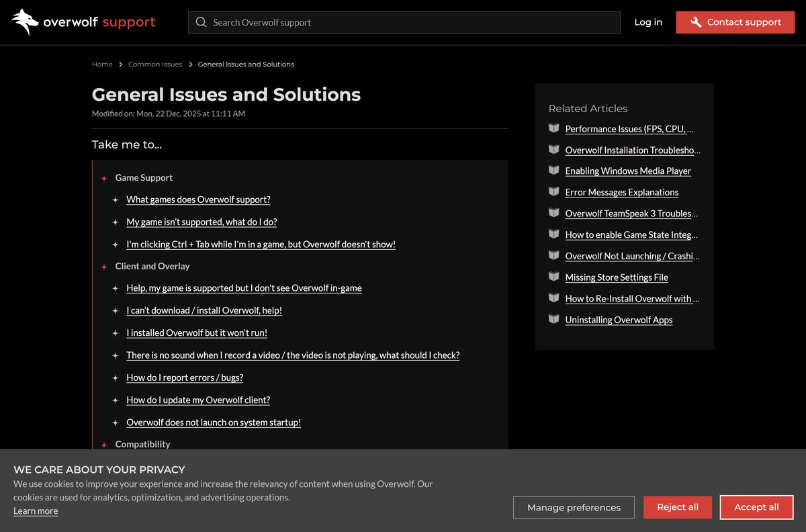This screenshot has height=532, width=806.
Task: Open What games does Overwolf support link
Action: pos(198,199)
